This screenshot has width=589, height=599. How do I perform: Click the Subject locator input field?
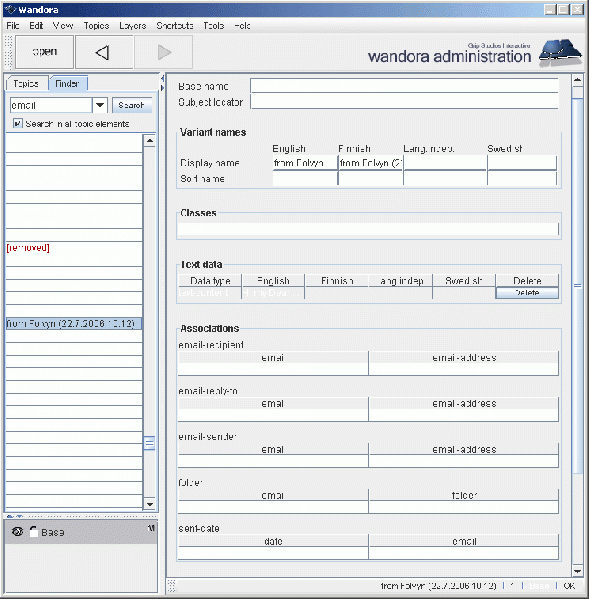(x=404, y=102)
